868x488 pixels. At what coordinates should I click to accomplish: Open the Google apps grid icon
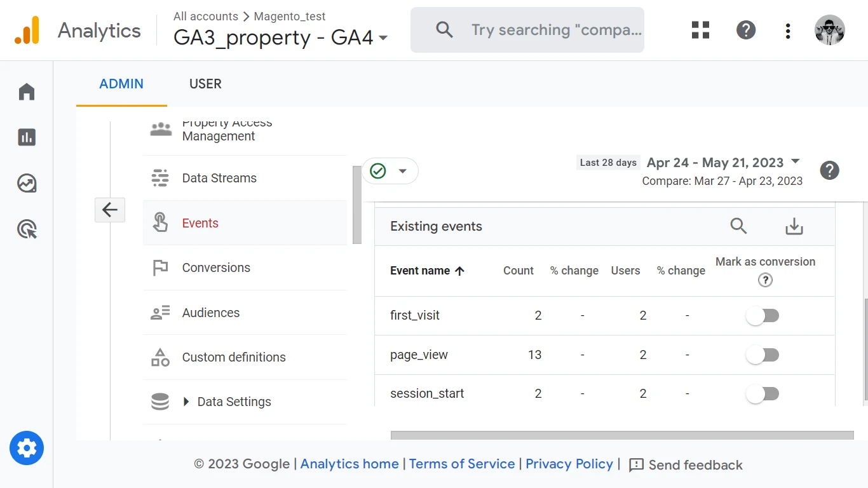700,30
